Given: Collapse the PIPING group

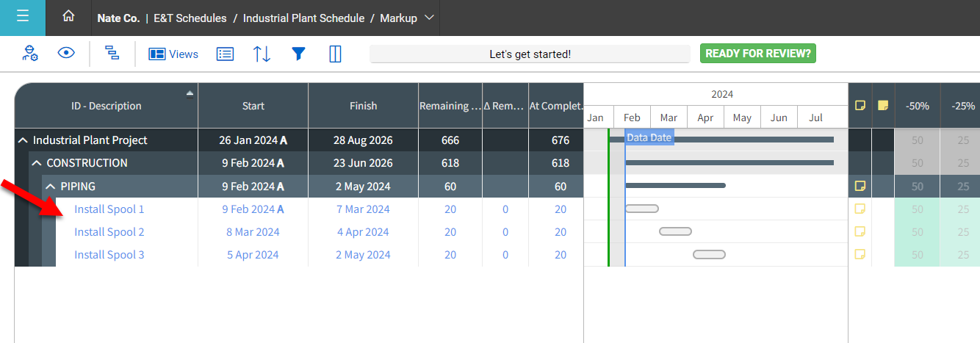Looking at the screenshot, I should pyautogui.click(x=51, y=187).
